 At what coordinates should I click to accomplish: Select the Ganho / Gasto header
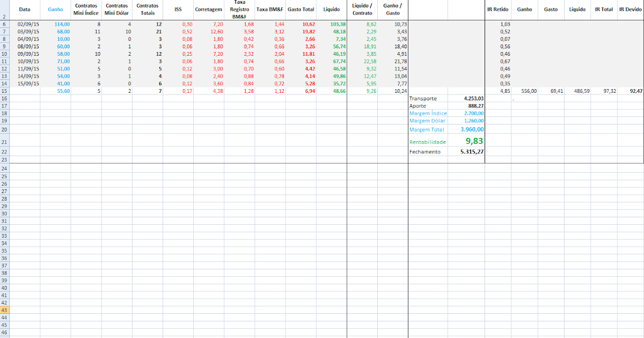coord(393,10)
